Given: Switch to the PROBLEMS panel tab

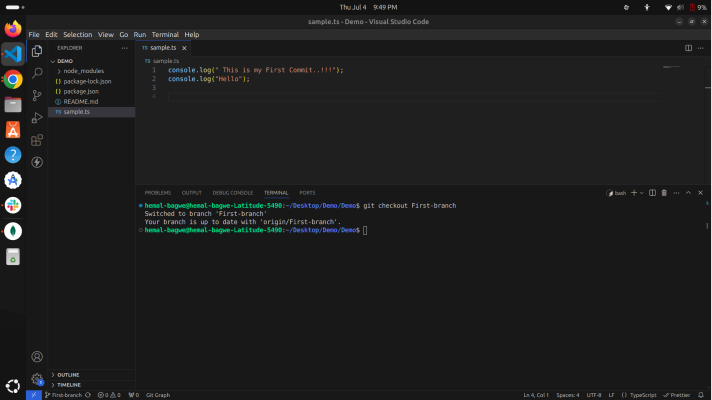Looking at the screenshot, I should [158, 193].
